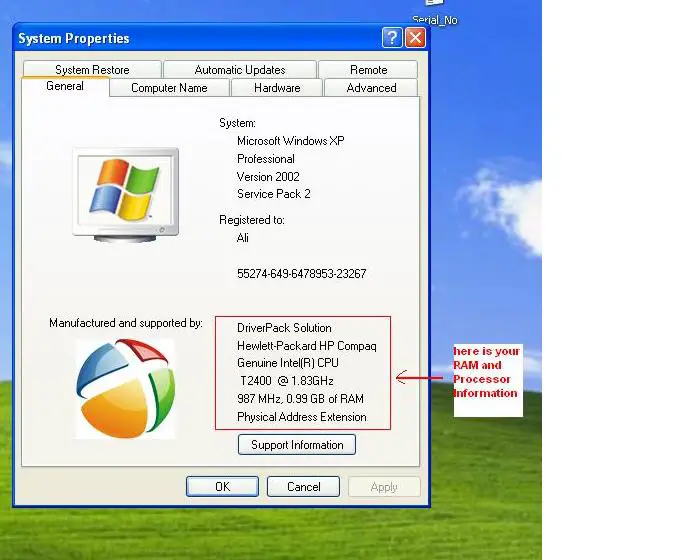The height and width of the screenshot is (560, 700).
Task: Open the Computer Name tab
Action: coord(169,88)
